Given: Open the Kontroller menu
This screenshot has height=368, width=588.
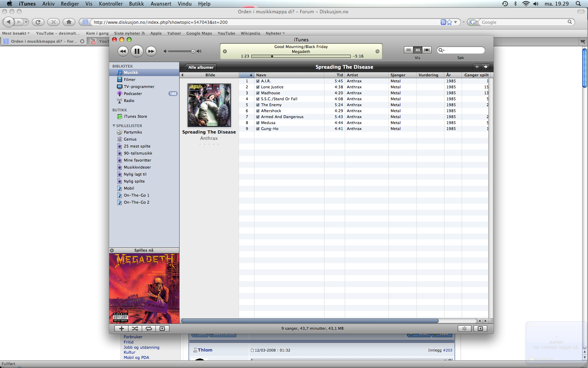Looking at the screenshot, I should (x=111, y=4).
